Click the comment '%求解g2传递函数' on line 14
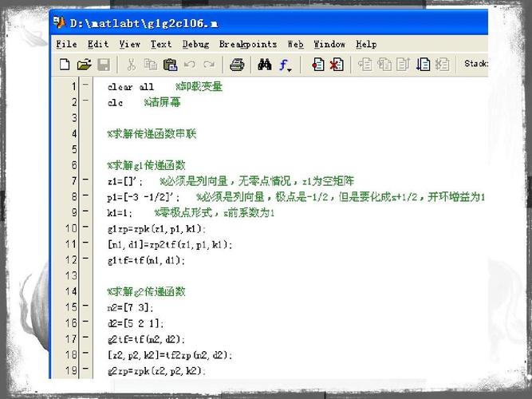 [146, 292]
